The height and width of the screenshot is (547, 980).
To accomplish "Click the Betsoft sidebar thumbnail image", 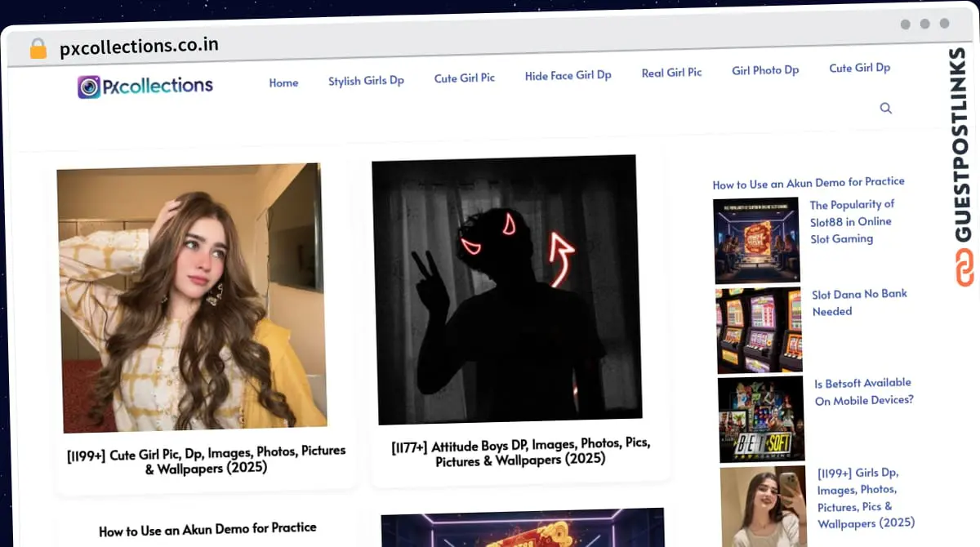I will 761,419.
